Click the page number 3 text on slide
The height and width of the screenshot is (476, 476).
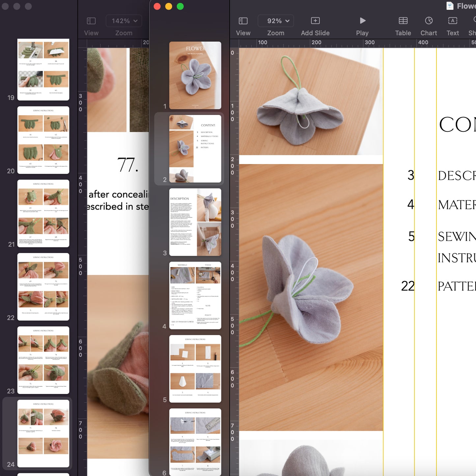click(411, 175)
